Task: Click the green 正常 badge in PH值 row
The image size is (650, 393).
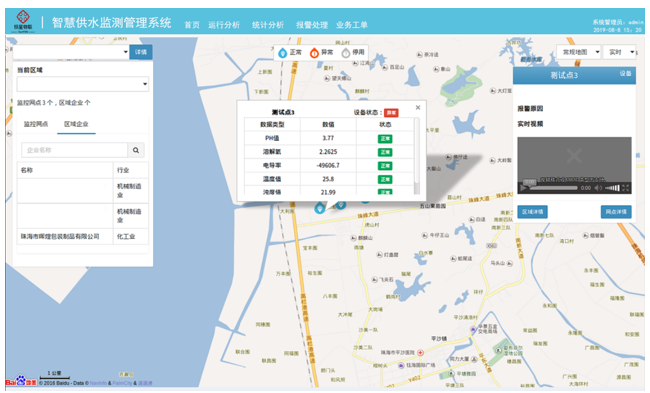Action: point(385,138)
